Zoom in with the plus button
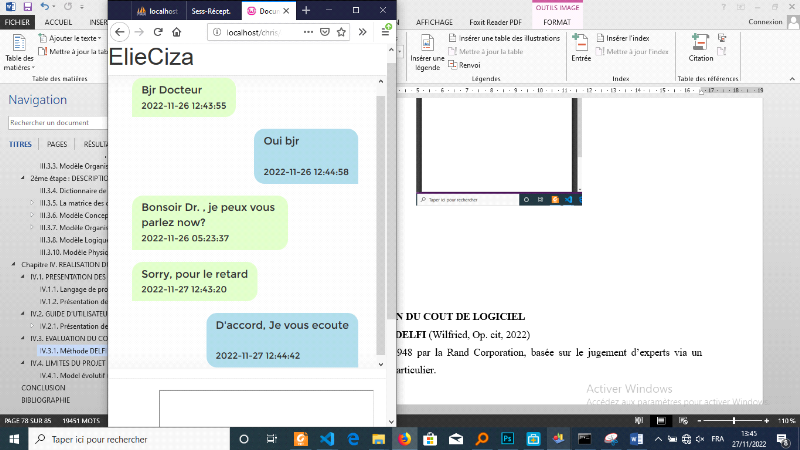800x450 pixels. click(766, 421)
